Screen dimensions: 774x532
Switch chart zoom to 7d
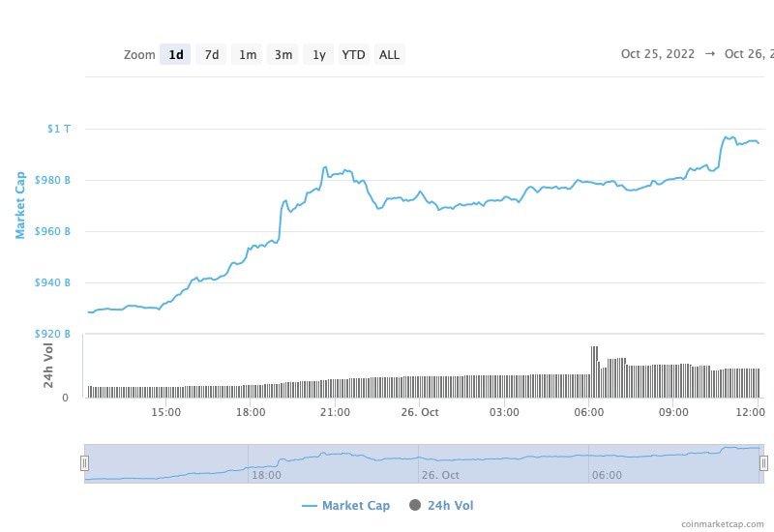click(x=211, y=54)
